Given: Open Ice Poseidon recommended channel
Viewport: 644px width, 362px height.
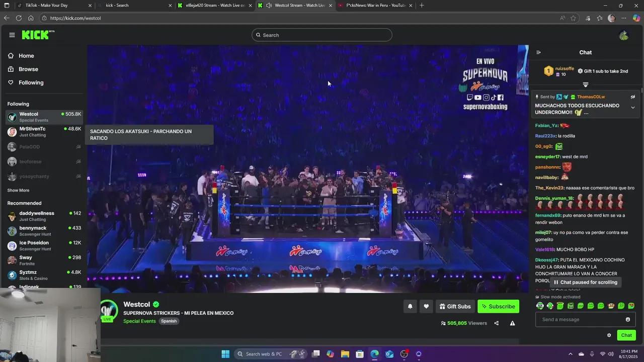Looking at the screenshot, I should click(44, 246).
